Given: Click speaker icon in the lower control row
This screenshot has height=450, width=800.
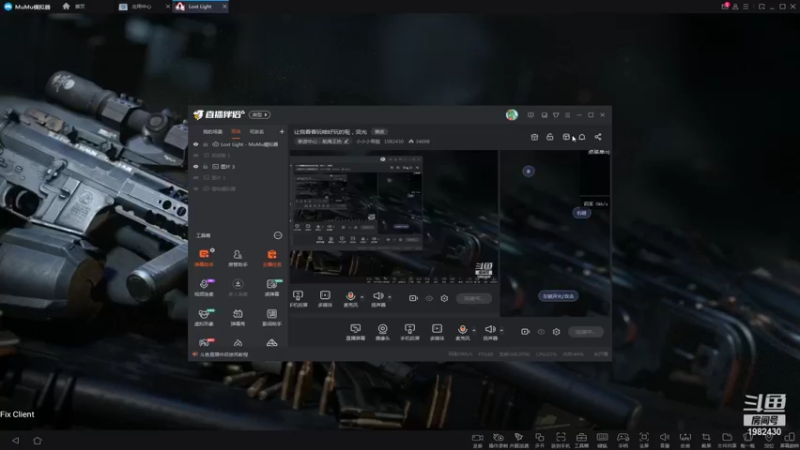Looking at the screenshot, I should click(x=490, y=332).
